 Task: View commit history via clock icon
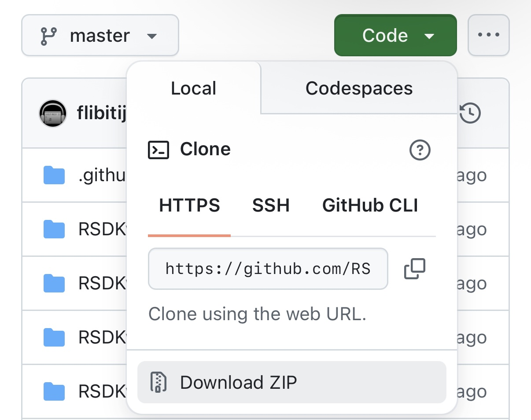click(x=470, y=113)
